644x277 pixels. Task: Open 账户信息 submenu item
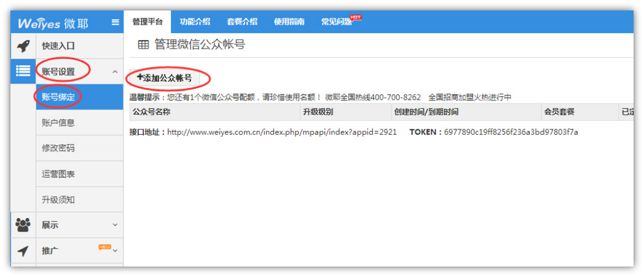pyautogui.click(x=80, y=122)
